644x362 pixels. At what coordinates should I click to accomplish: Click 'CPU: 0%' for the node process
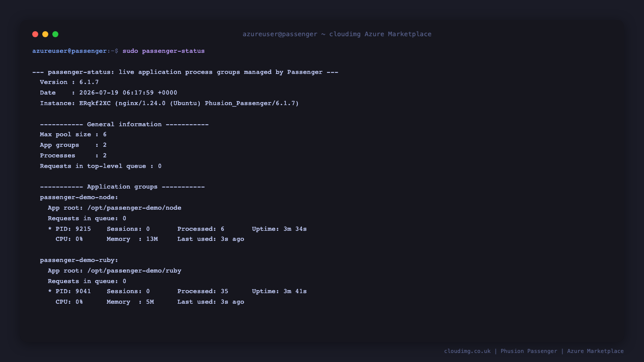click(69, 239)
